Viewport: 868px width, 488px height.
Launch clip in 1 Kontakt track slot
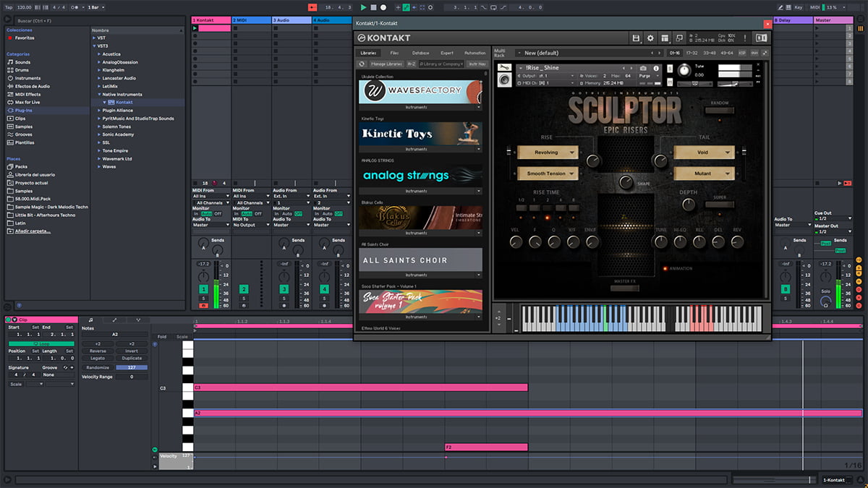pos(196,28)
